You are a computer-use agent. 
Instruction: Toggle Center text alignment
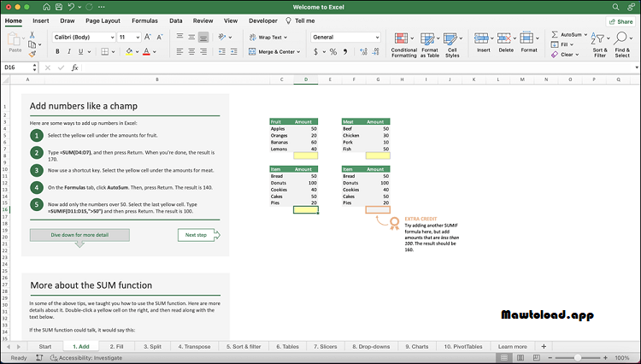191,51
